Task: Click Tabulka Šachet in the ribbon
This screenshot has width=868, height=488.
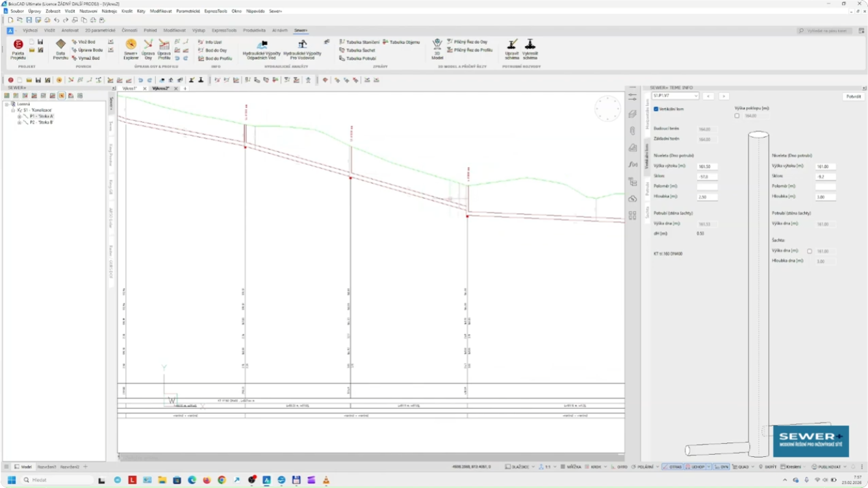Action: (360, 50)
